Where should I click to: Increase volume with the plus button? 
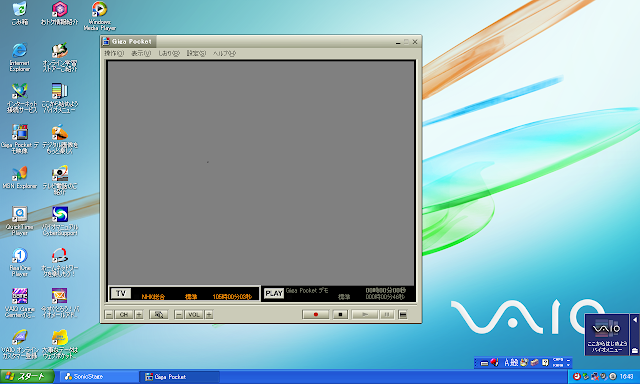click(x=209, y=315)
